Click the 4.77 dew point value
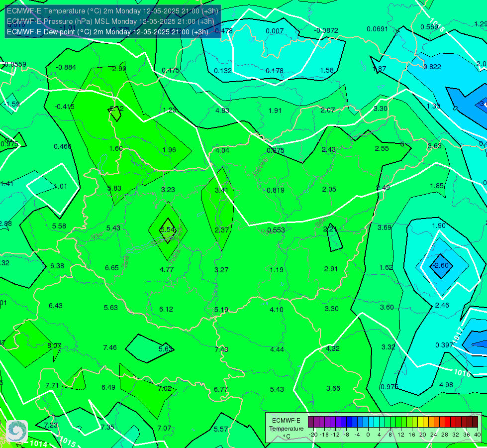This screenshot has height=448, width=487. 167,269
